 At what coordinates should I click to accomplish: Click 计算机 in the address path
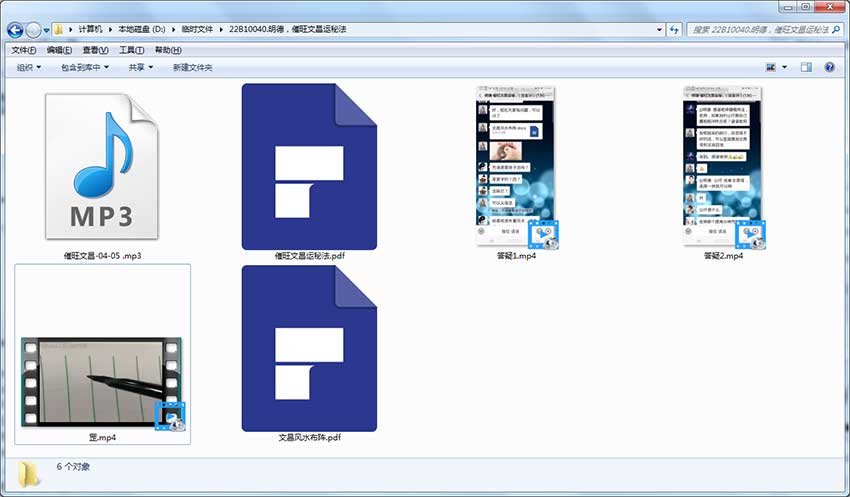click(90, 29)
